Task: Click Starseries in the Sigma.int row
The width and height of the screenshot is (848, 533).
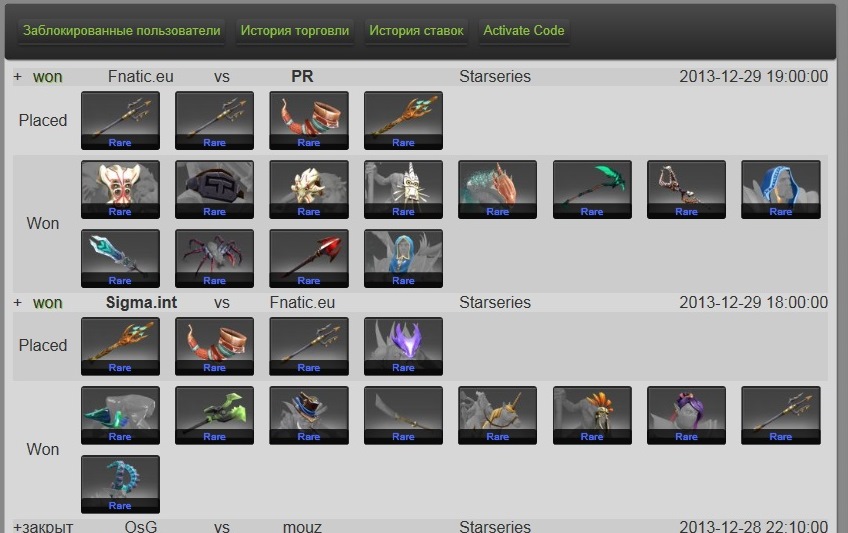Action: coord(495,303)
